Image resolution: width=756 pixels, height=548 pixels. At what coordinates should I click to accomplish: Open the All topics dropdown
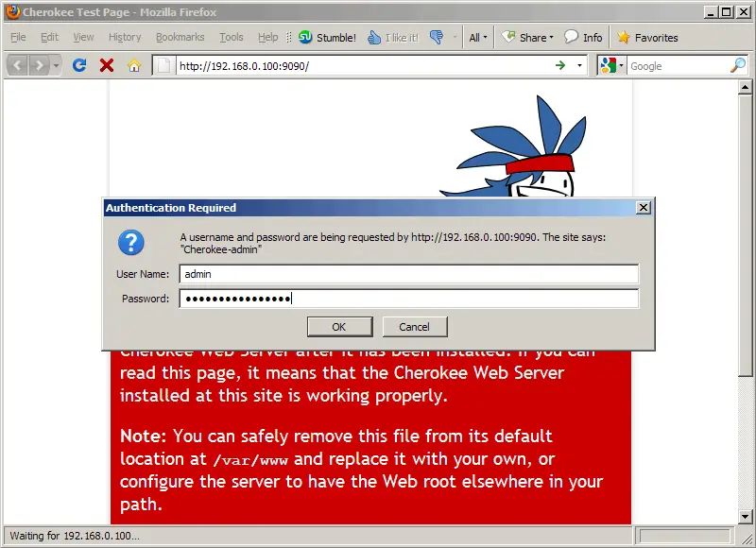click(478, 37)
